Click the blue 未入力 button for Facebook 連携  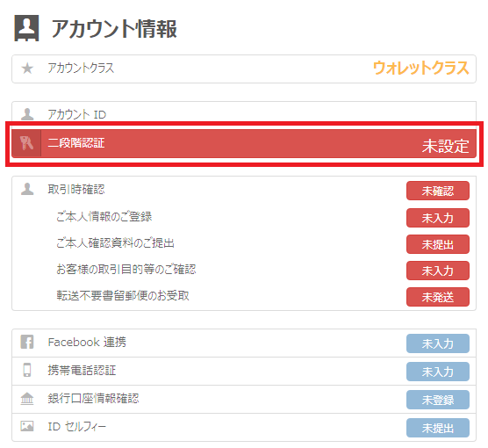pos(438,343)
